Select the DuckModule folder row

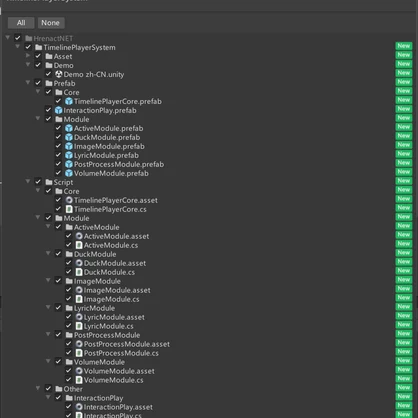(x=209, y=254)
